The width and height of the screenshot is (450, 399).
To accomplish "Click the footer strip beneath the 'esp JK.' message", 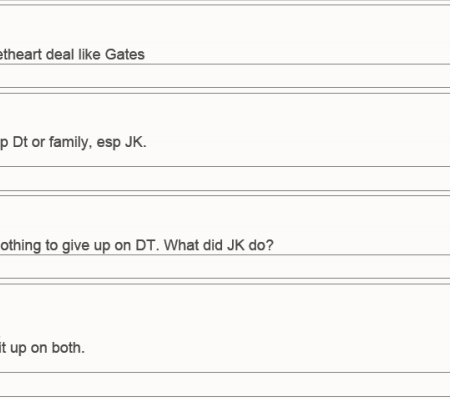I will tap(225, 179).
